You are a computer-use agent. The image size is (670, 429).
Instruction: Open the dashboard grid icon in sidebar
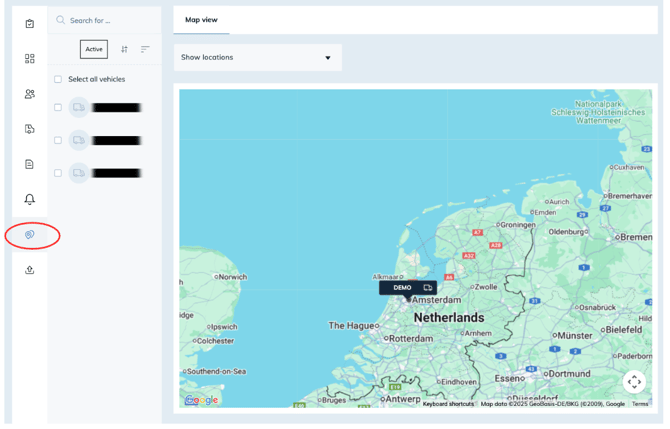29,59
